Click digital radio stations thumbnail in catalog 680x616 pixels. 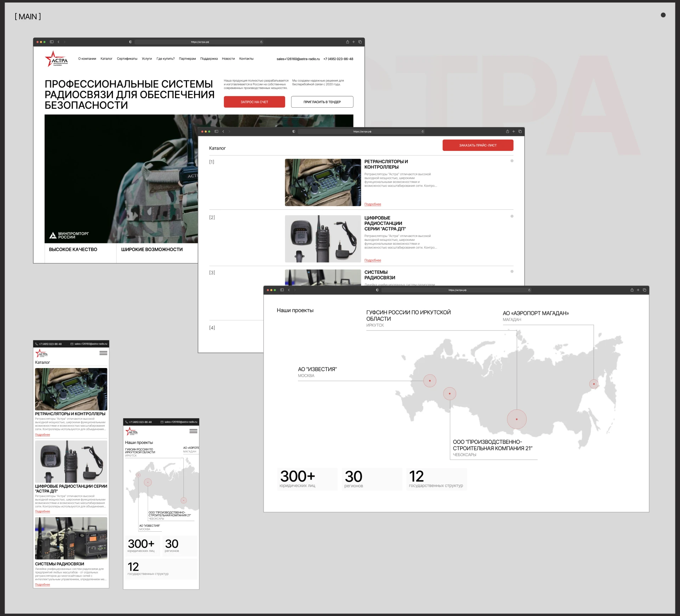(323, 239)
